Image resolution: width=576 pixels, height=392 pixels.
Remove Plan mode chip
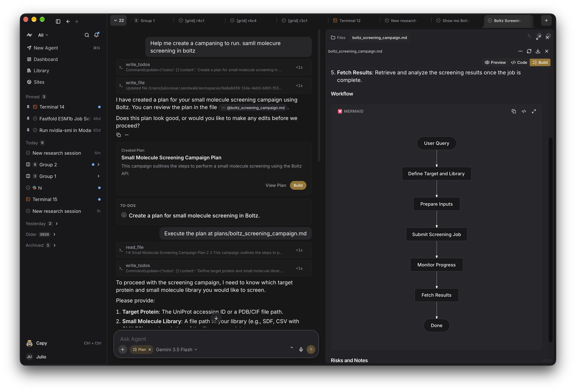coord(150,350)
